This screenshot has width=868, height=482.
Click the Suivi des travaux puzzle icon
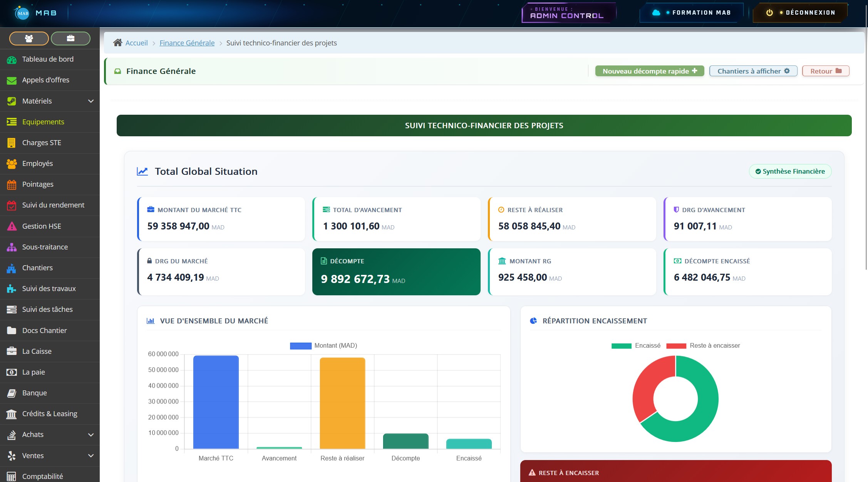12,289
